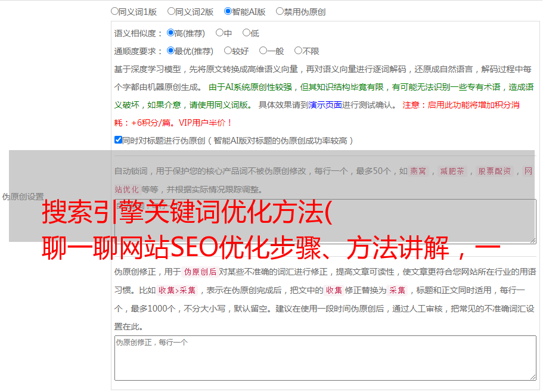Screen dimensions: 543x392
Task: Select the 同义词1版 radio option
Action: [115, 11]
